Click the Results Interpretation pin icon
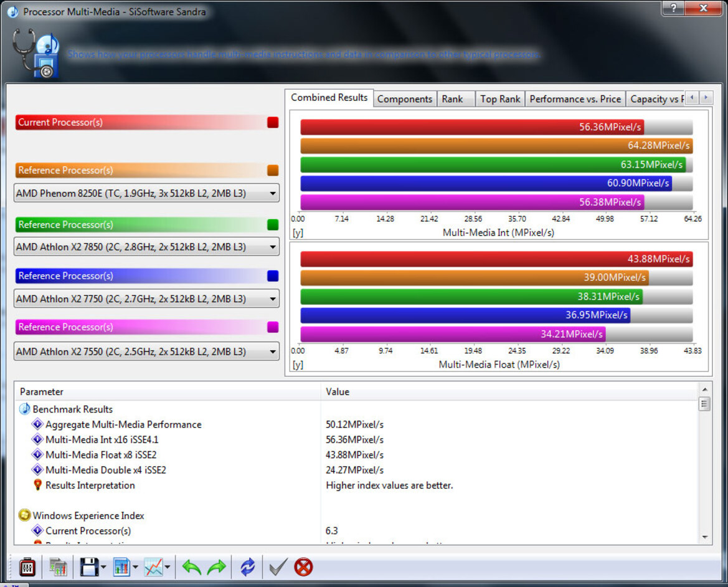728x587 pixels. point(37,485)
